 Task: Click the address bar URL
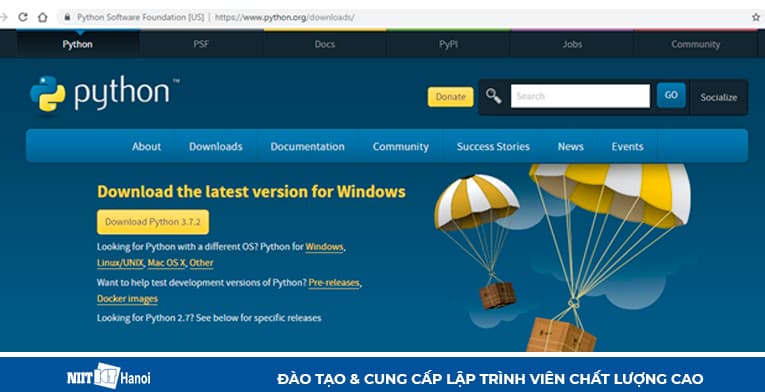pyautogui.click(x=284, y=18)
